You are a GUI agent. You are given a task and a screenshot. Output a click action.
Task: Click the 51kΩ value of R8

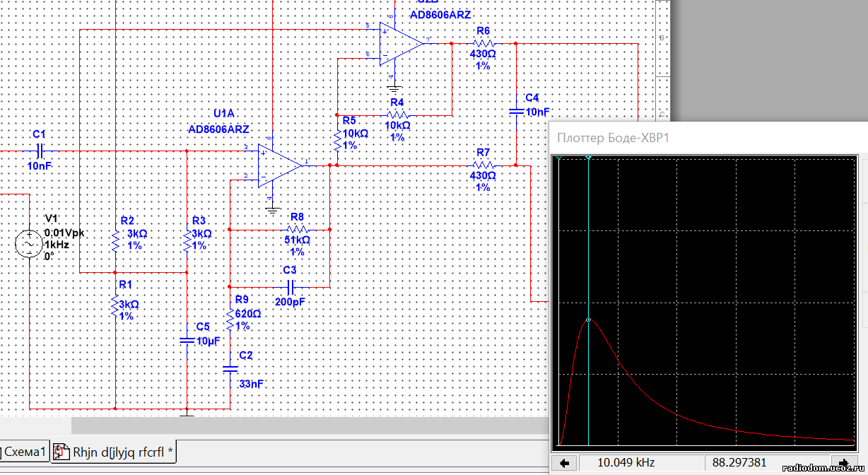[296, 240]
